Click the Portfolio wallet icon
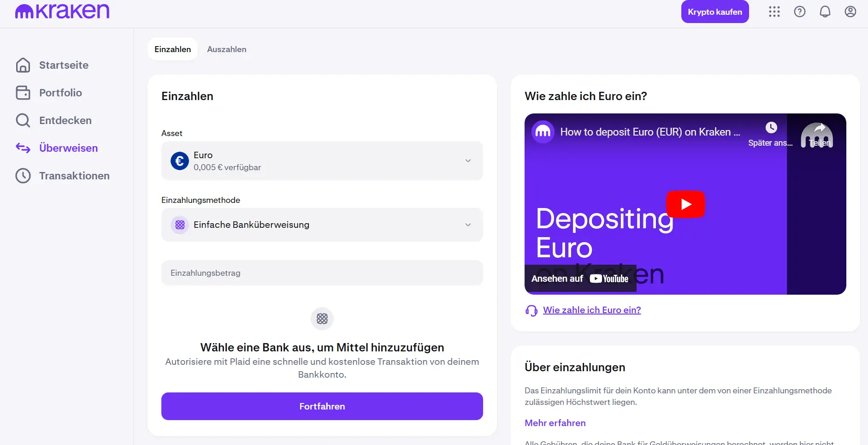Image resolution: width=868 pixels, height=445 pixels. (x=23, y=93)
